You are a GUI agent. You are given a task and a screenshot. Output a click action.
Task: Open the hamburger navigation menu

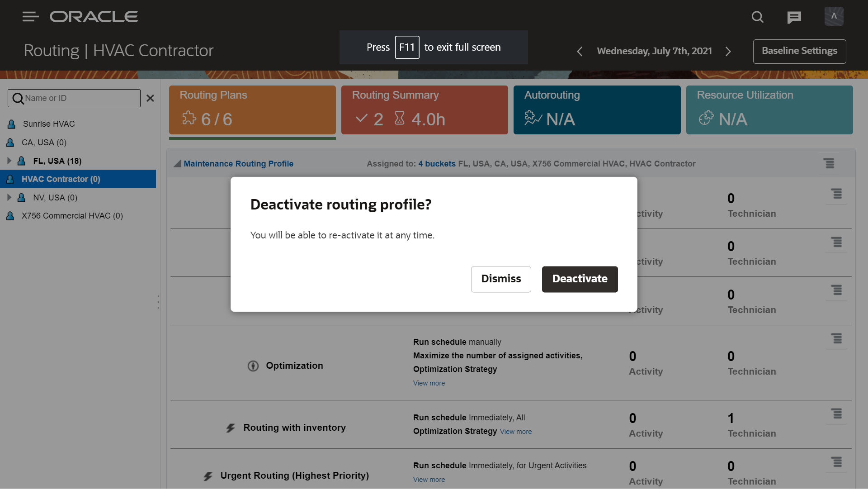tap(30, 17)
